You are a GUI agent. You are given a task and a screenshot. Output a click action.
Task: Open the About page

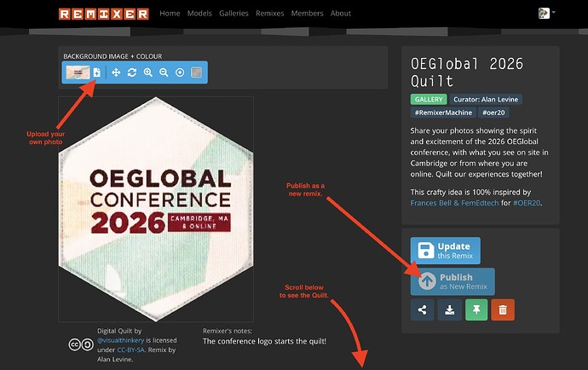(x=341, y=14)
